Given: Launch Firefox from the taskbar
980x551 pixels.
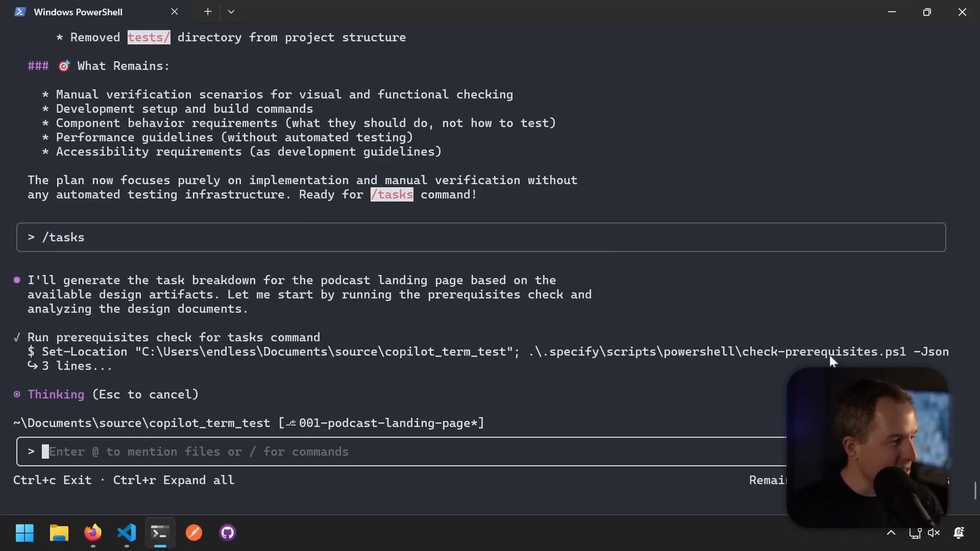Looking at the screenshot, I should (x=93, y=533).
